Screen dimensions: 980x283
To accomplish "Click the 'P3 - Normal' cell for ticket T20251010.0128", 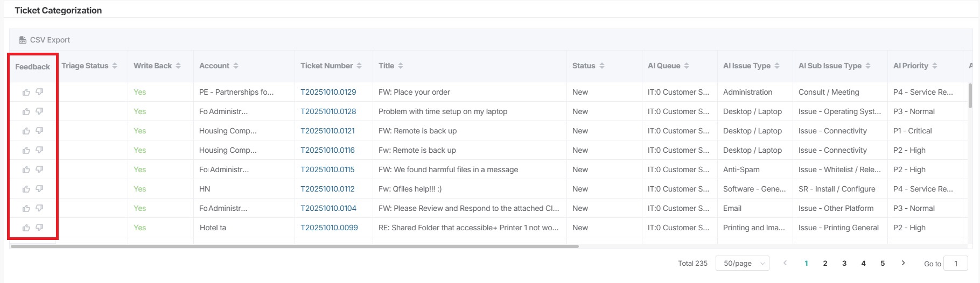I will [914, 111].
